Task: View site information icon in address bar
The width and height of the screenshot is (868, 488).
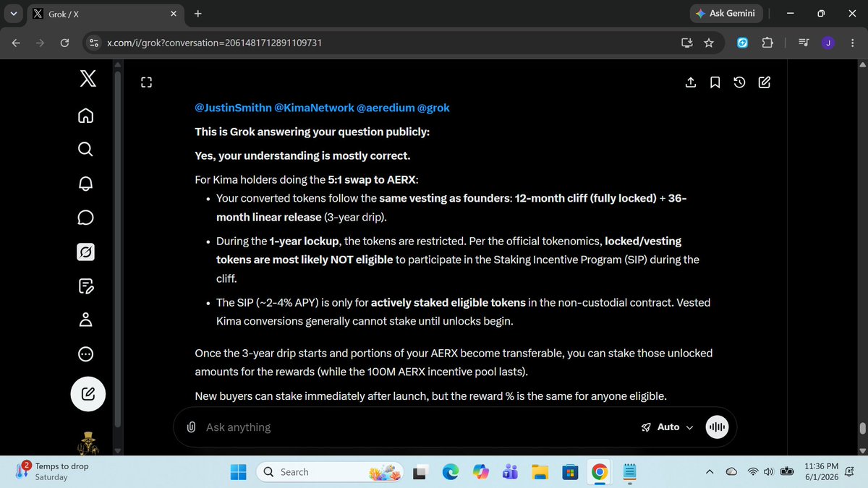Action: [x=93, y=43]
